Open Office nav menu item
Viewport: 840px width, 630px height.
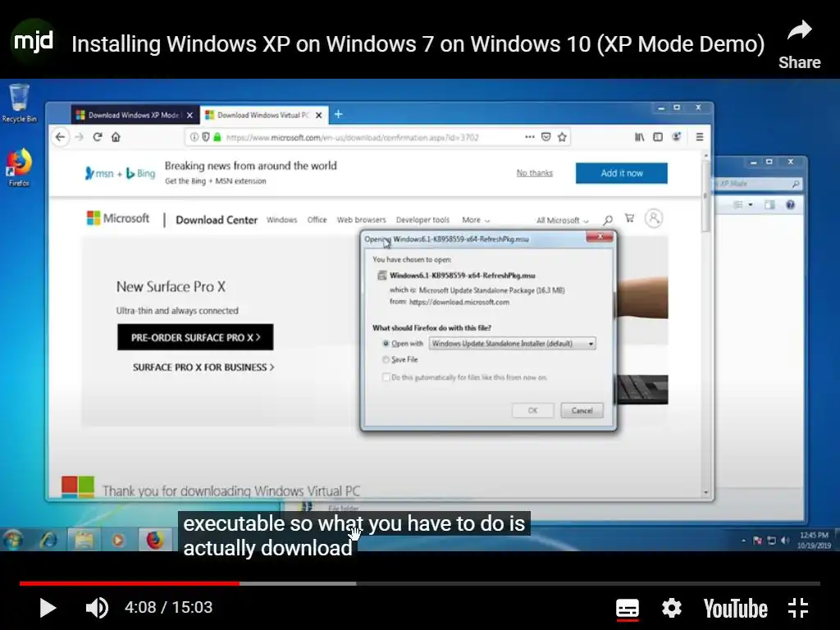(x=317, y=220)
